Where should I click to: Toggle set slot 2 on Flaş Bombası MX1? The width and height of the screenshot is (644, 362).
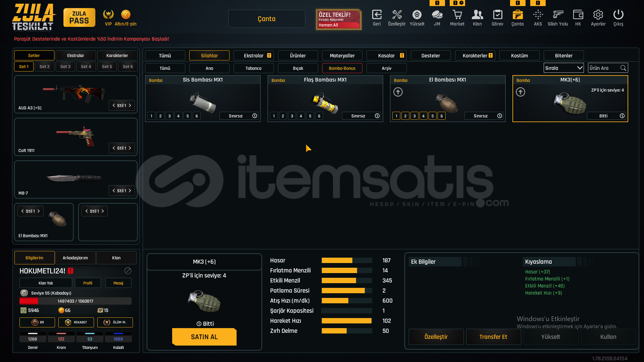(x=283, y=116)
